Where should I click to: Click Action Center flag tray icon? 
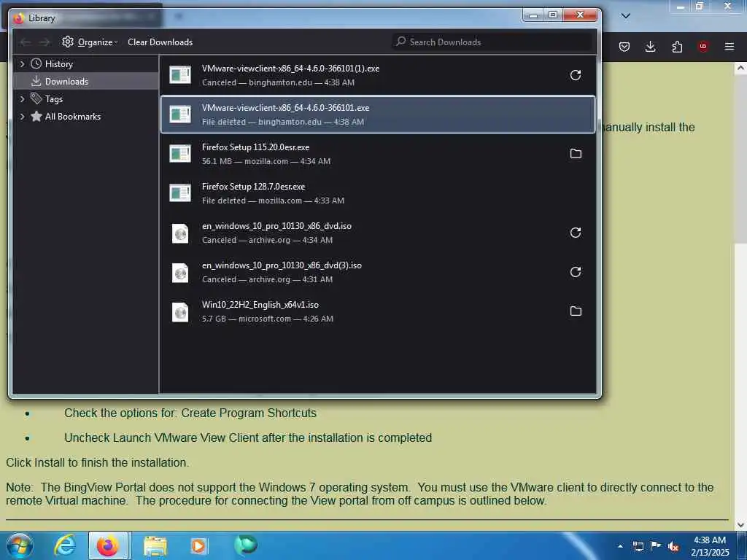(x=656, y=545)
